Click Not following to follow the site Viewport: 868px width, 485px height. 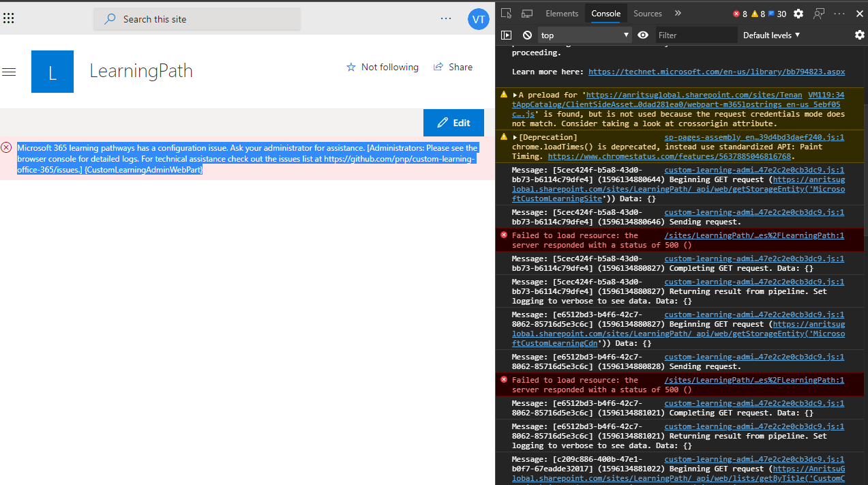click(382, 67)
